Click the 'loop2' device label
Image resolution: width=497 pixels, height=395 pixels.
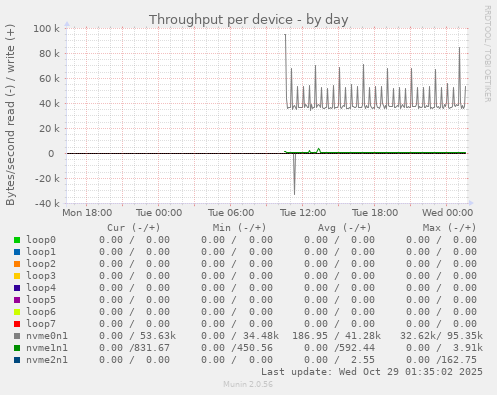[x=41, y=264]
